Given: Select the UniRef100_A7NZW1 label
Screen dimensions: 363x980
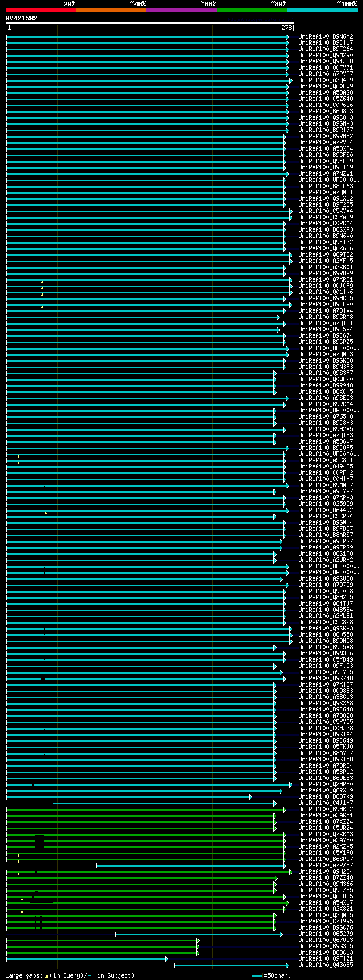Looking at the screenshot, I should click(x=326, y=173).
